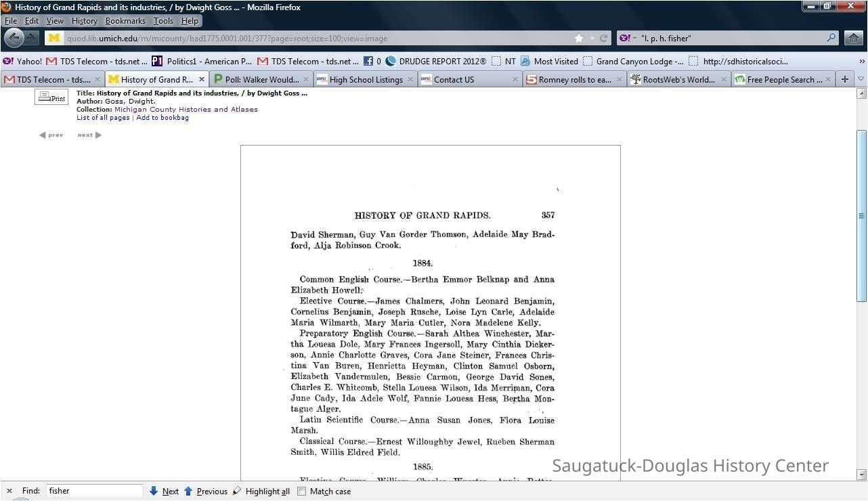The height and width of the screenshot is (501, 868).
Task: Go to next page with next arrow
Action: pyautogui.click(x=89, y=135)
